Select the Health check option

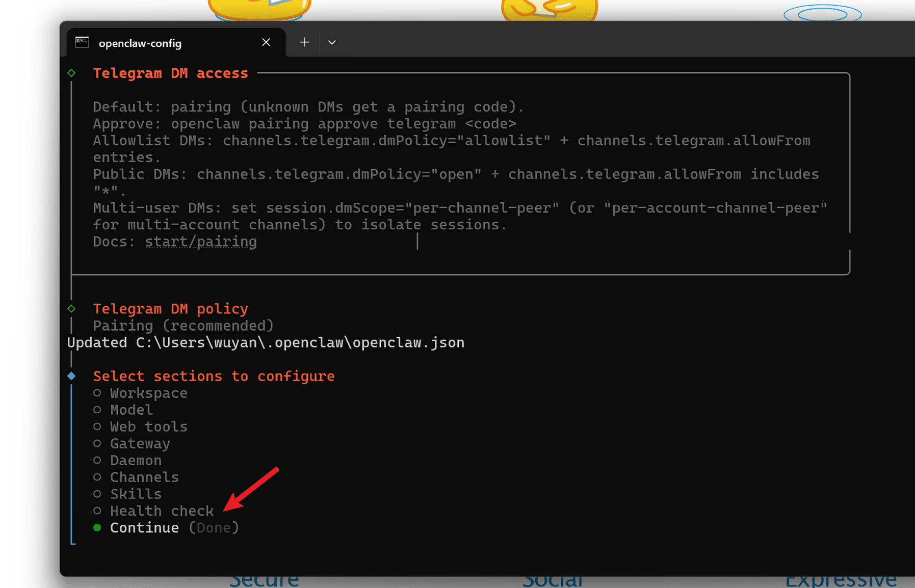(162, 511)
